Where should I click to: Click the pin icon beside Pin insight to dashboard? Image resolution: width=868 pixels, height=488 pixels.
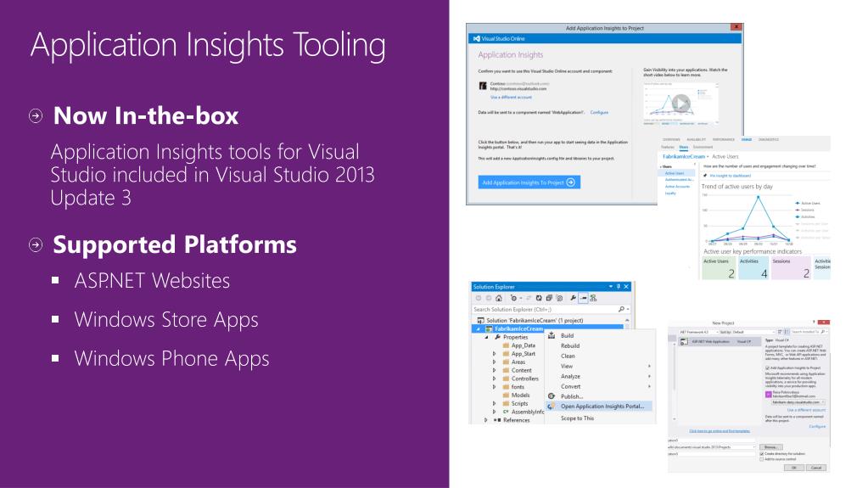coord(705,176)
